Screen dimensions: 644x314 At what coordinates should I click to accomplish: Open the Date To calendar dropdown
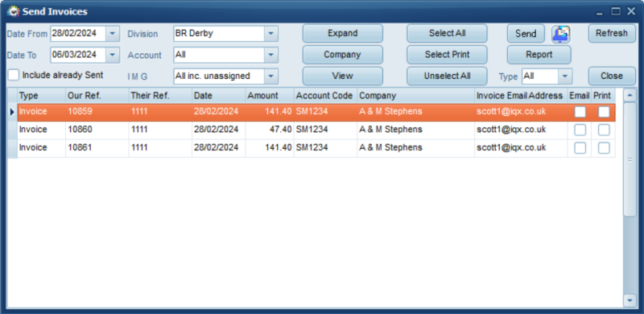coord(112,55)
